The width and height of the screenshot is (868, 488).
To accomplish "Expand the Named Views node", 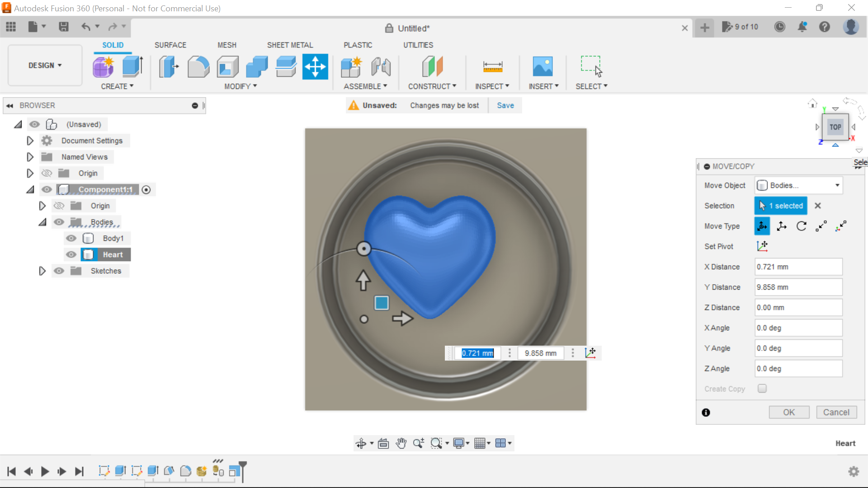I will (x=30, y=157).
